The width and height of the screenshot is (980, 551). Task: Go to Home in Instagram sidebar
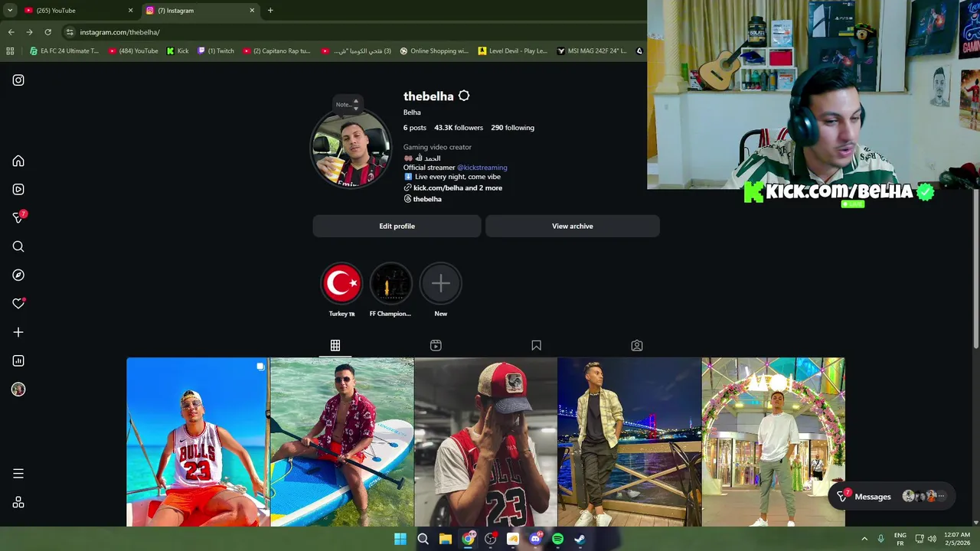coord(18,161)
